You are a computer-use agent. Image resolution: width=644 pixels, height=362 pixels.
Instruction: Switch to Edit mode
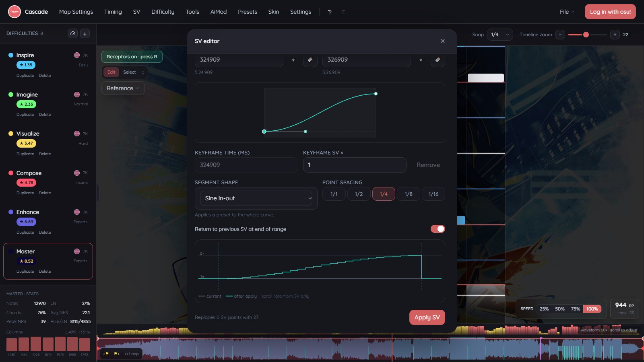pos(111,72)
